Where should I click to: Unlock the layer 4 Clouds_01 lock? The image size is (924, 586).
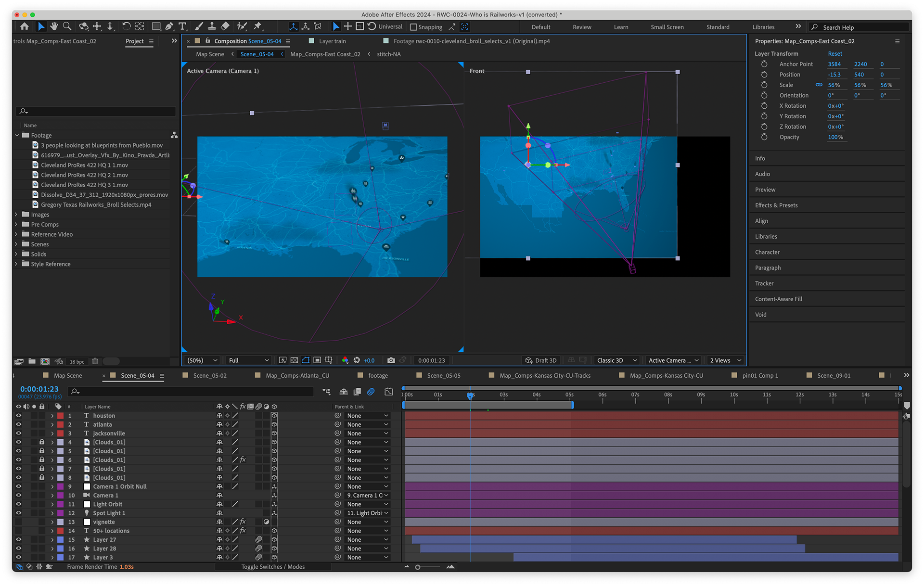pos(42,442)
